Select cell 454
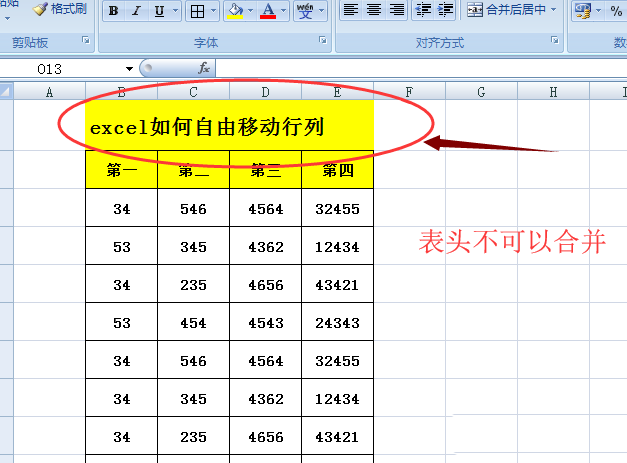 pyautogui.click(x=194, y=322)
